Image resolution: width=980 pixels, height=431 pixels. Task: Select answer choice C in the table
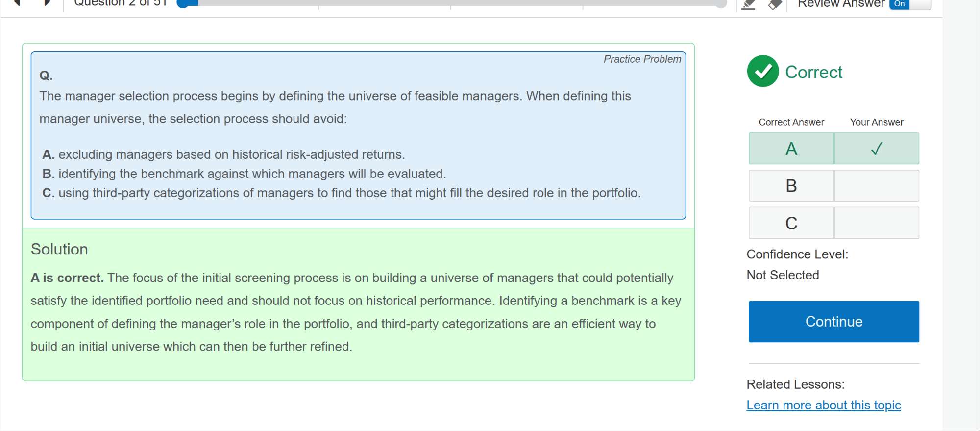pyautogui.click(x=791, y=223)
